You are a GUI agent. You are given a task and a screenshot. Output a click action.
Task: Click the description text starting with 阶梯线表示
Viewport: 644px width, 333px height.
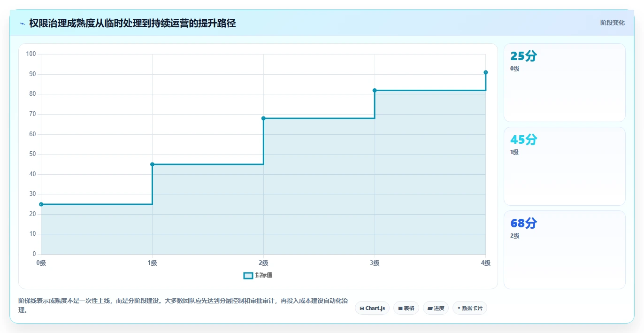(x=183, y=305)
